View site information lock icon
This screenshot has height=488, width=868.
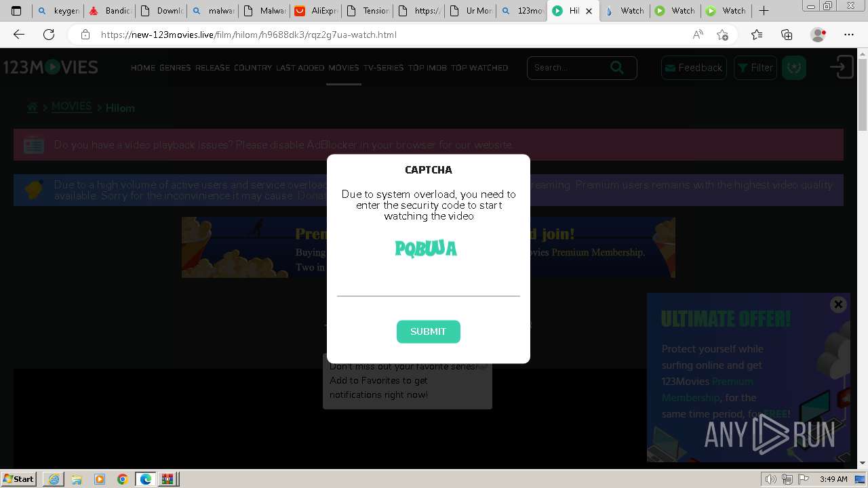click(x=85, y=35)
